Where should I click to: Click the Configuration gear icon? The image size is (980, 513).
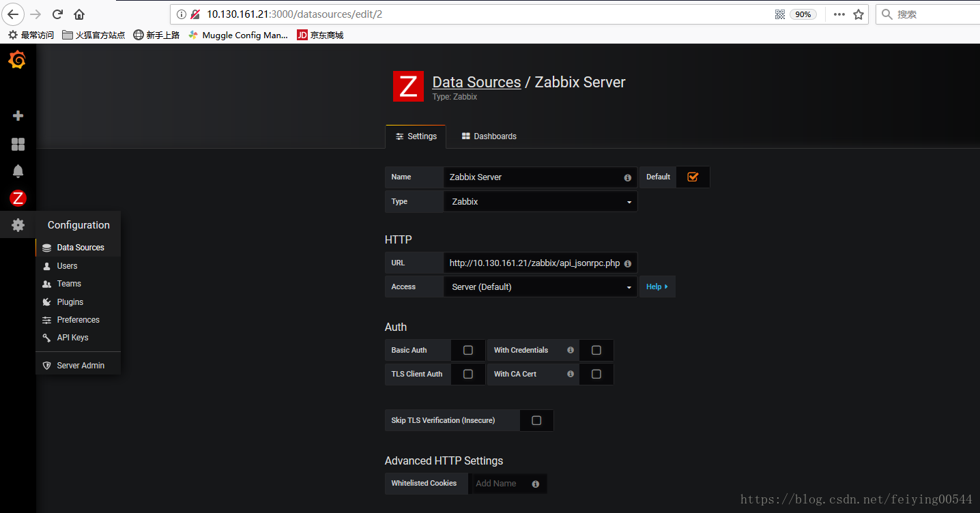[18, 225]
